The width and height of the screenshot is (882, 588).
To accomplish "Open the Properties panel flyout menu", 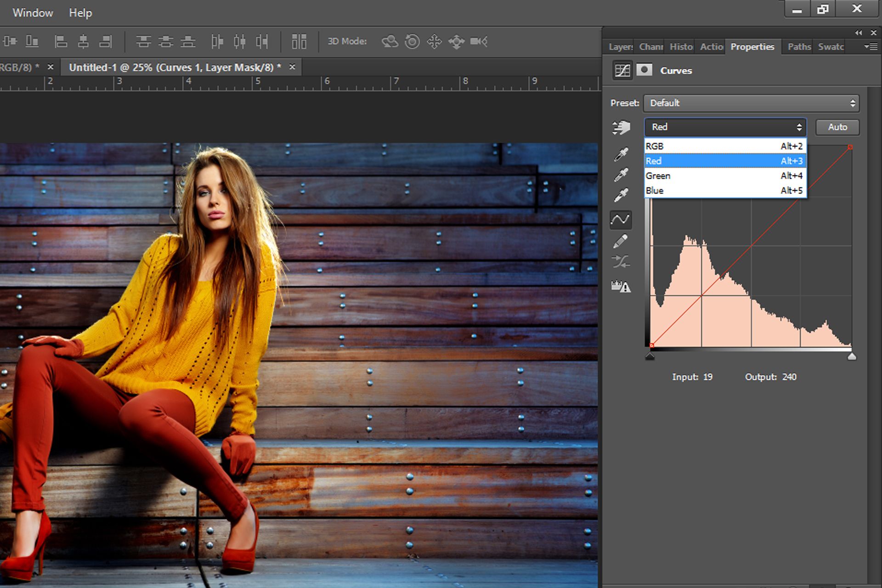I will pyautogui.click(x=870, y=46).
